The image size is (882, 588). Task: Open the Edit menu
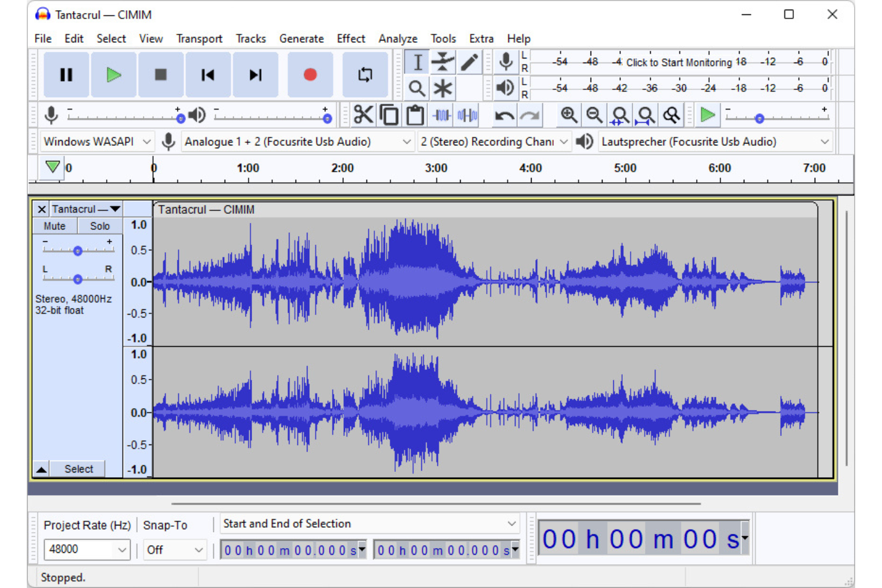pyautogui.click(x=74, y=39)
